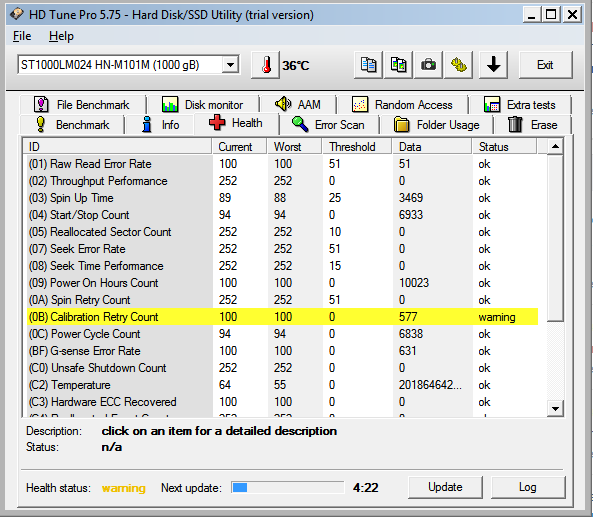This screenshot has height=517, width=594.
Task: Select the G-sense Error Rate row
Action: coord(283,351)
